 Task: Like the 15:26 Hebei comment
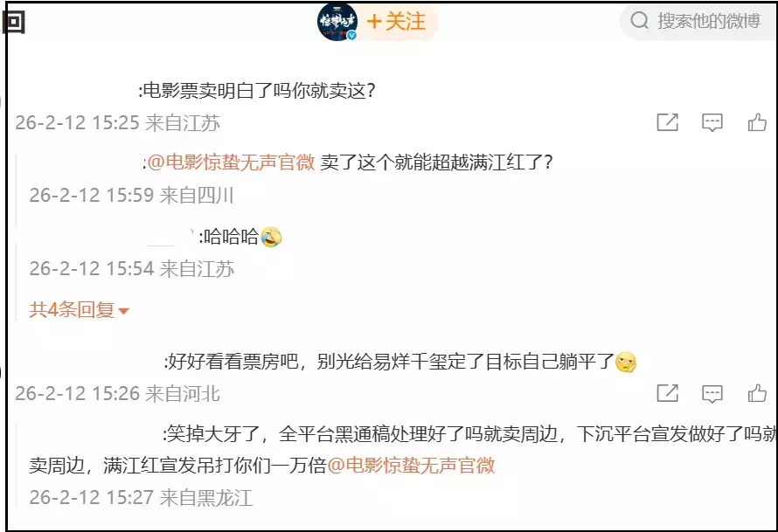pos(757,393)
